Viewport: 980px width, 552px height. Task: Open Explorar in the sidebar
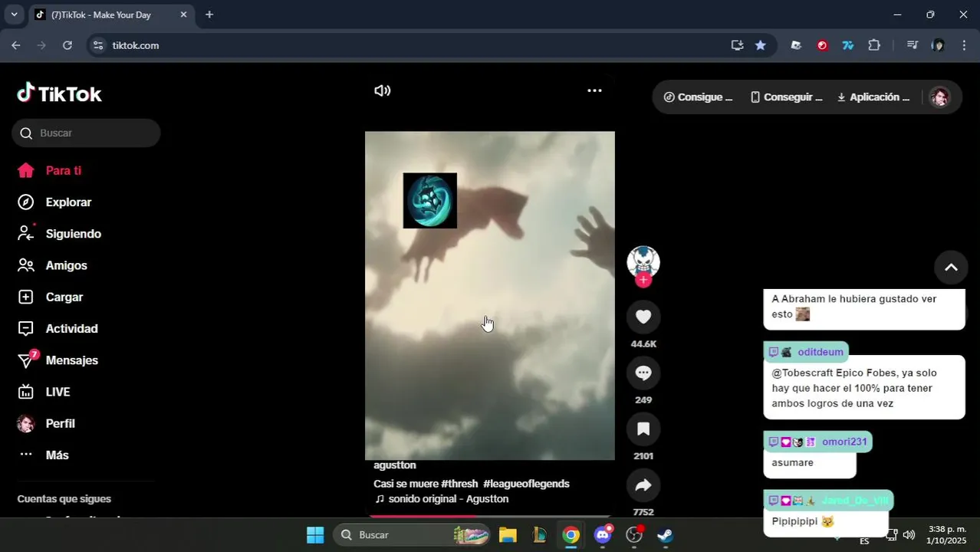(54, 202)
